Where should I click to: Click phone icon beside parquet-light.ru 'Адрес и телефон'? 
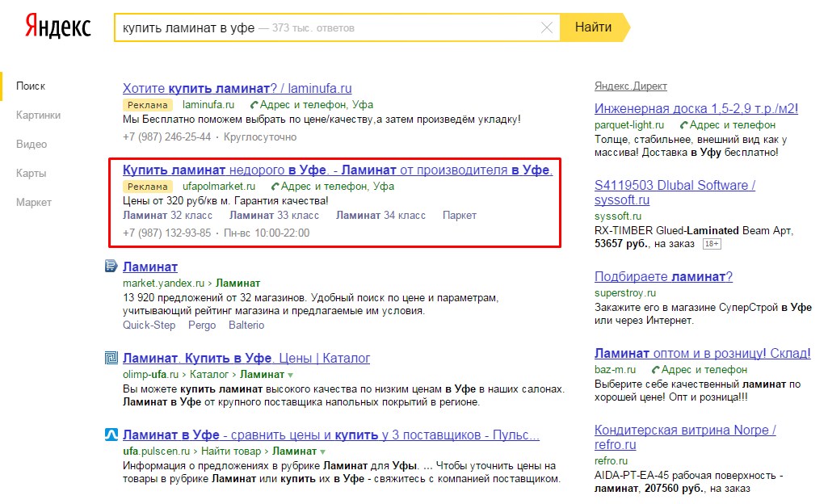click(x=684, y=125)
